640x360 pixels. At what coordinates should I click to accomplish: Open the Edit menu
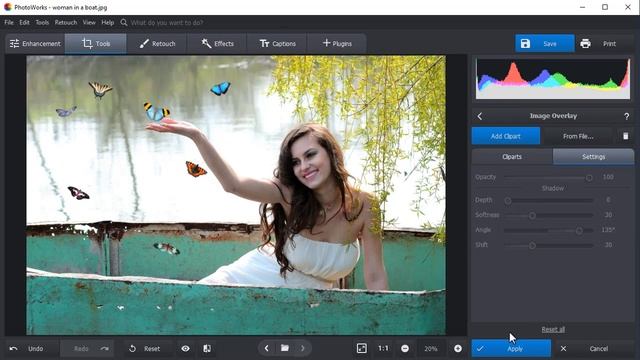[x=24, y=22]
